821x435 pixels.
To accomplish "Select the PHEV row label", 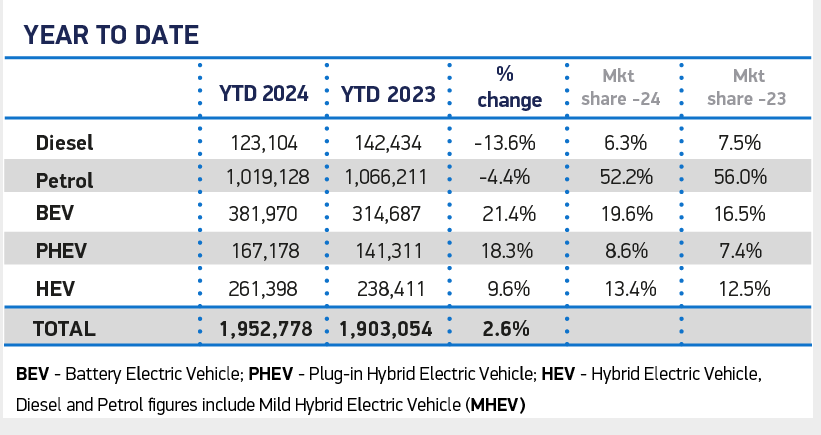I will (x=61, y=251).
